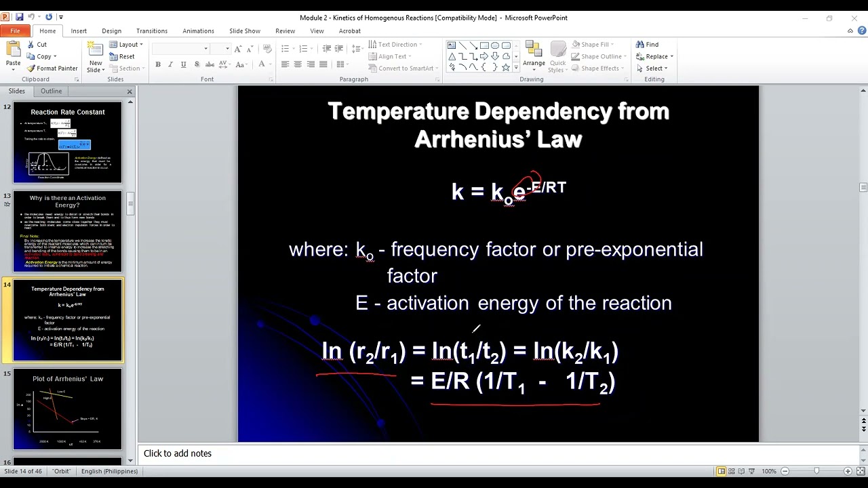
Task: Open the Arrange dropdown
Action: 534,56
